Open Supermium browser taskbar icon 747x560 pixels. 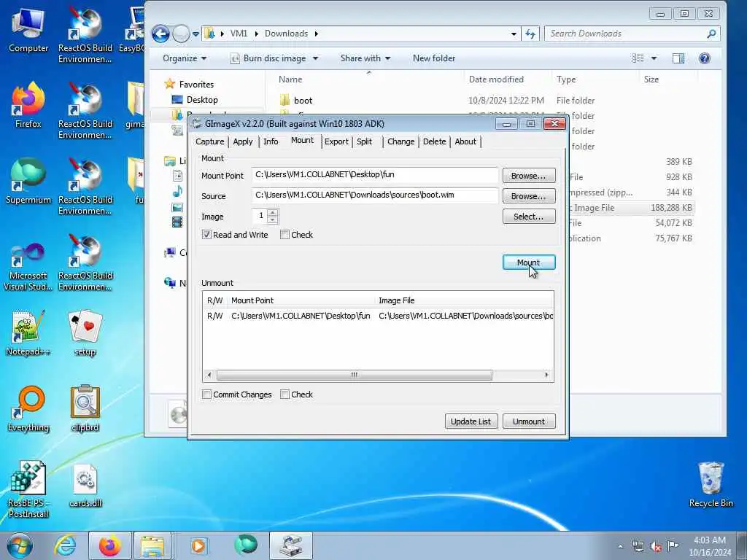point(246,545)
